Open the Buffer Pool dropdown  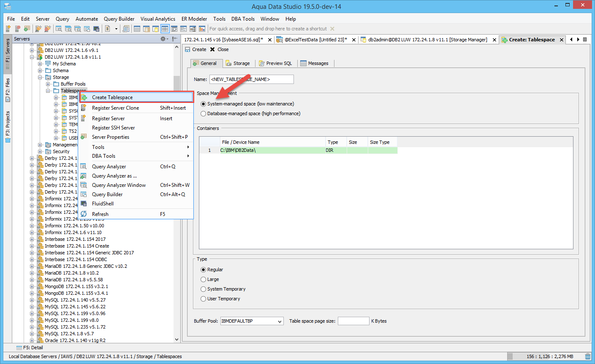tap(280, 321)
